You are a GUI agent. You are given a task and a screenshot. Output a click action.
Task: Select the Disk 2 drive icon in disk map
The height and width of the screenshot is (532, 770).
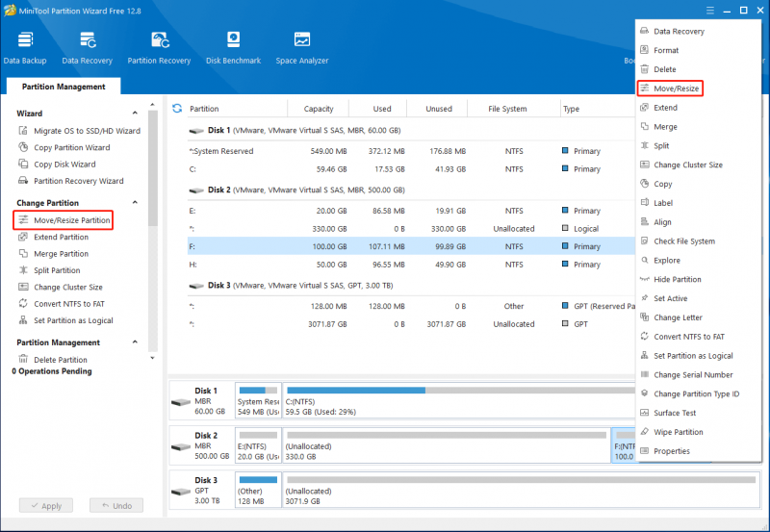181,446
